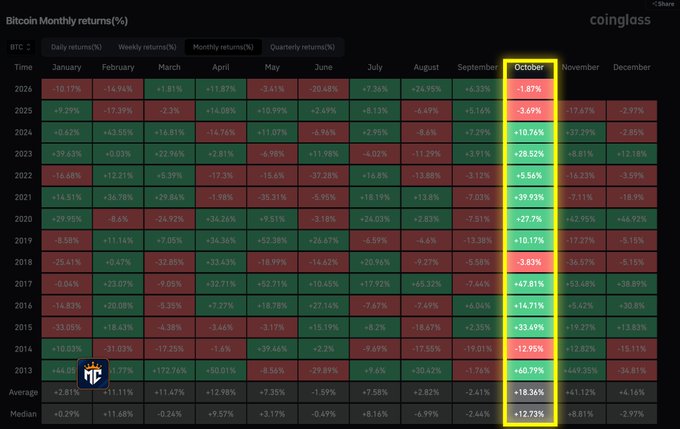Click the Share button
The image size is (680, 429).
coord(664,3)
